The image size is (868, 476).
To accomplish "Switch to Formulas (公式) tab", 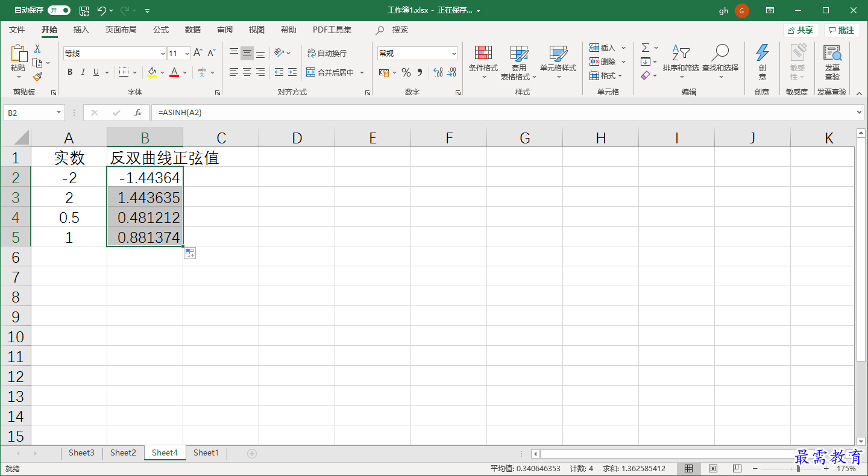I will (161, 30).
